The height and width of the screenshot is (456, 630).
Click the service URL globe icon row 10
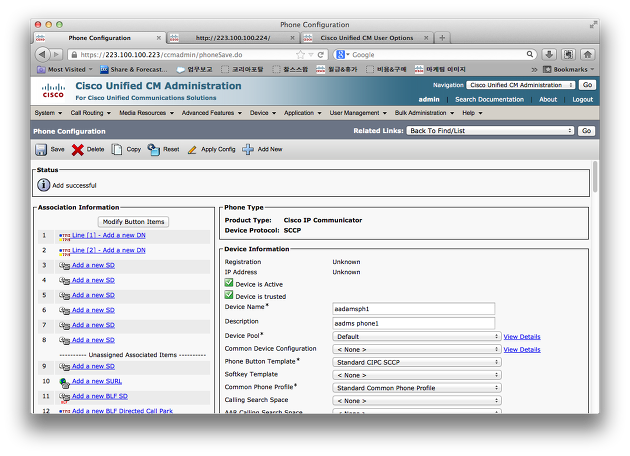point(64,382)
